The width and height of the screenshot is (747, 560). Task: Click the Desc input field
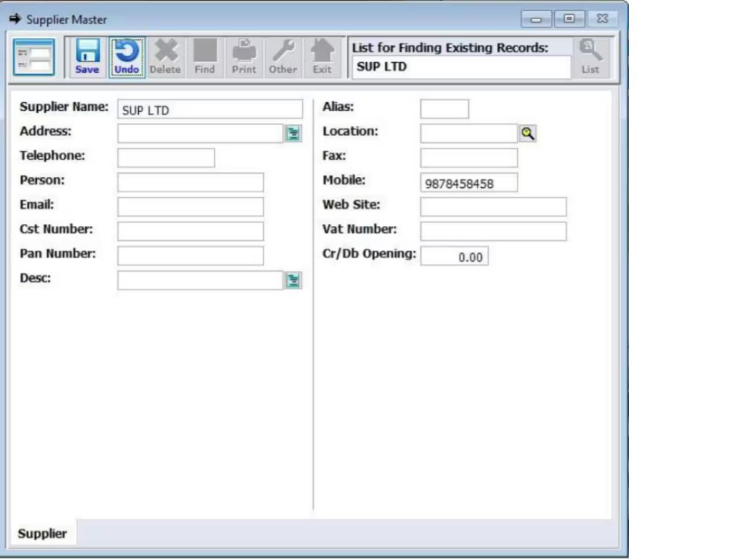(x=201, y=281)
